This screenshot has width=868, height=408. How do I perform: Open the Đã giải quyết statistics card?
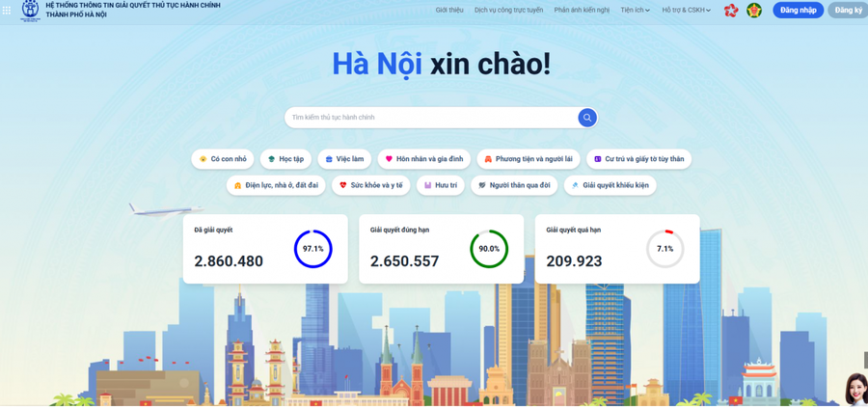[x=265, y=249]
